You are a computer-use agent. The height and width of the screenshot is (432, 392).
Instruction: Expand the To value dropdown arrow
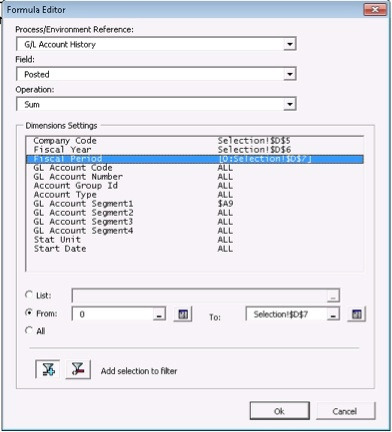(x=333, y=314)
